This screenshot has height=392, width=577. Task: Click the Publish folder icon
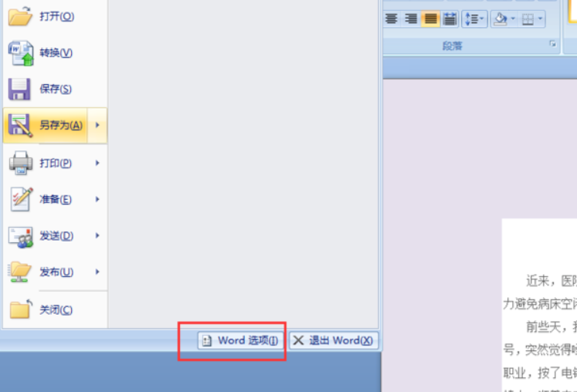tap(19, 272)
